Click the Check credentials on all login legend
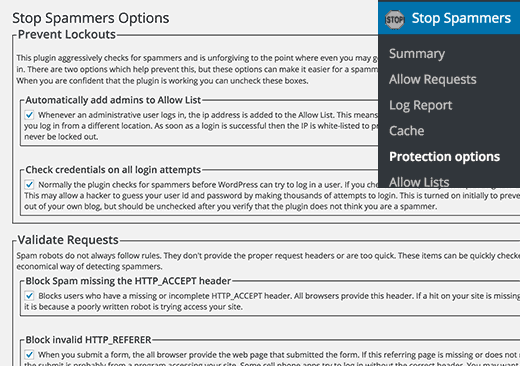The height and width of the screenshot is (366, 520). 113,170
